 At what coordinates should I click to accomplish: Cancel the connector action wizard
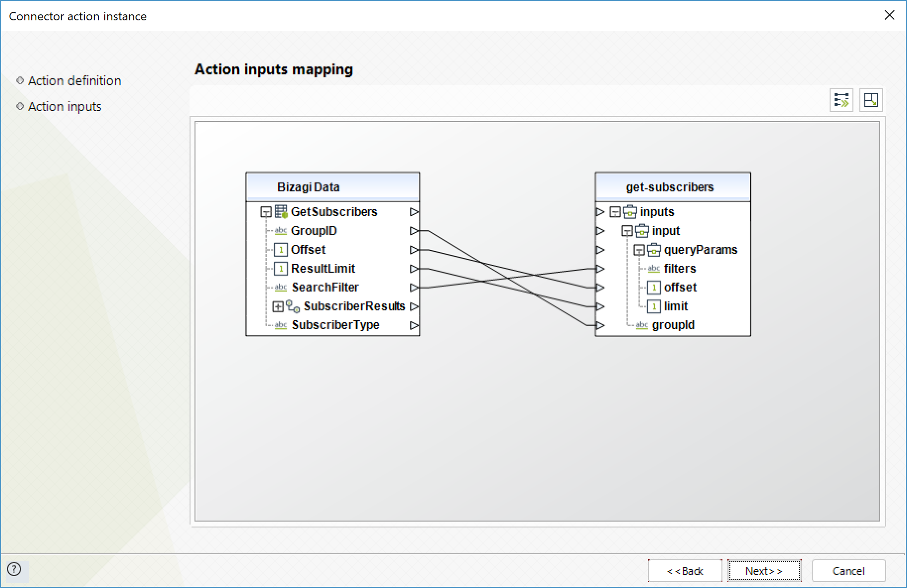[848, 571]
